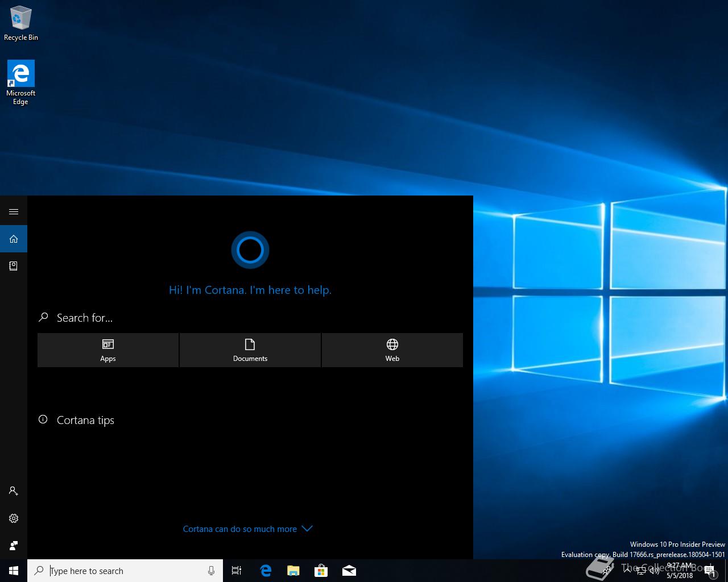Search for Documents category

click(250, 350)
